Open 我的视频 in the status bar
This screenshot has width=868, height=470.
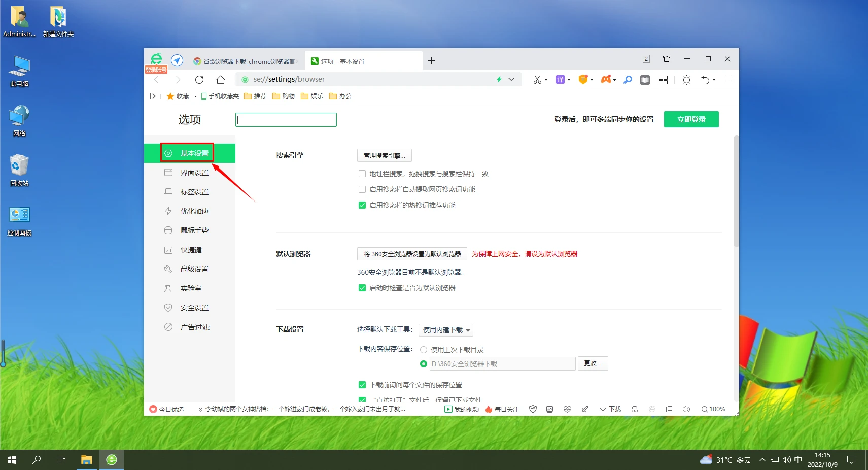tap(462, 409)
